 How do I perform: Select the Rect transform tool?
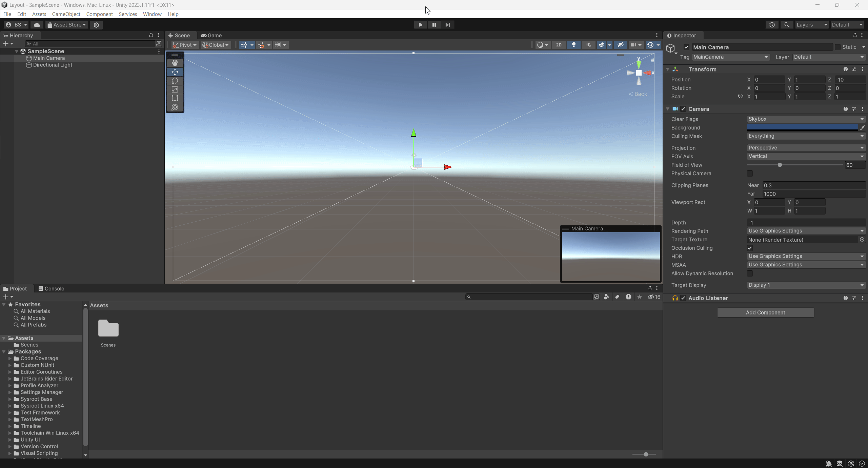tap(175, 98)
